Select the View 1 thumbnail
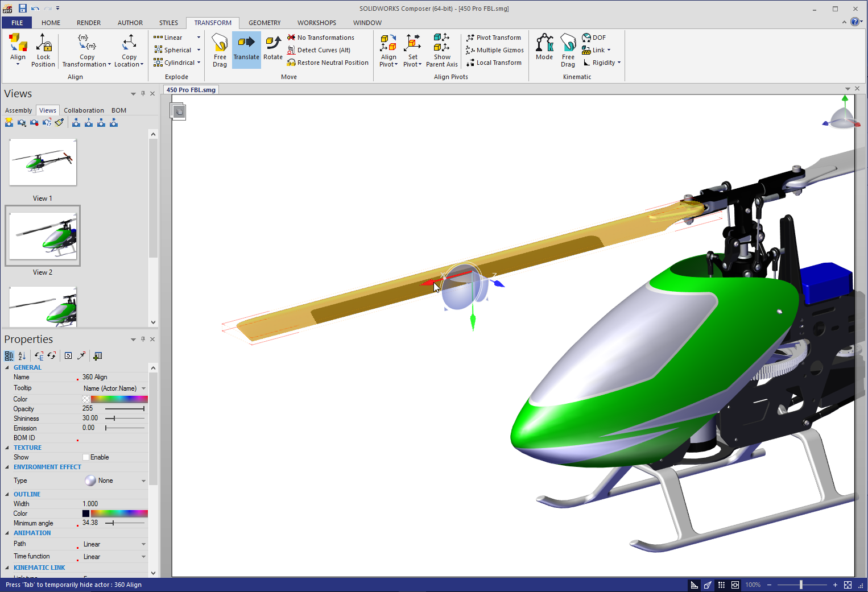This screenshot has width=868, height=592. click(x=43, y=162)
